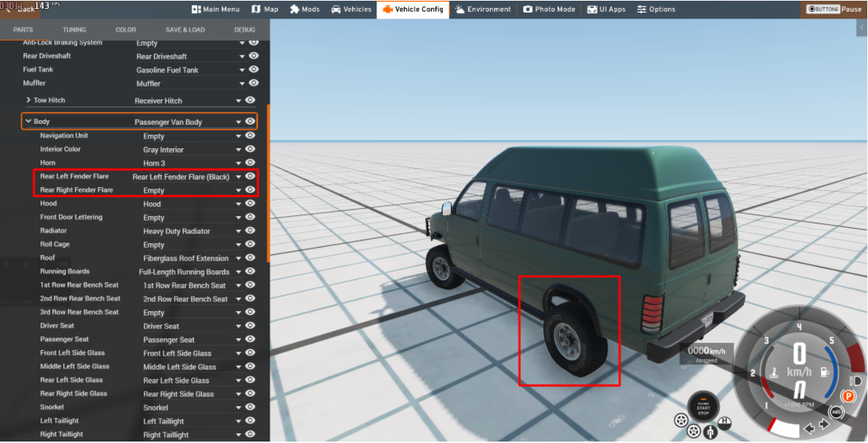
Task: Open the Rear Left Fender Flare dropdown
Action: pyautogui.click(x=186, y=177)
